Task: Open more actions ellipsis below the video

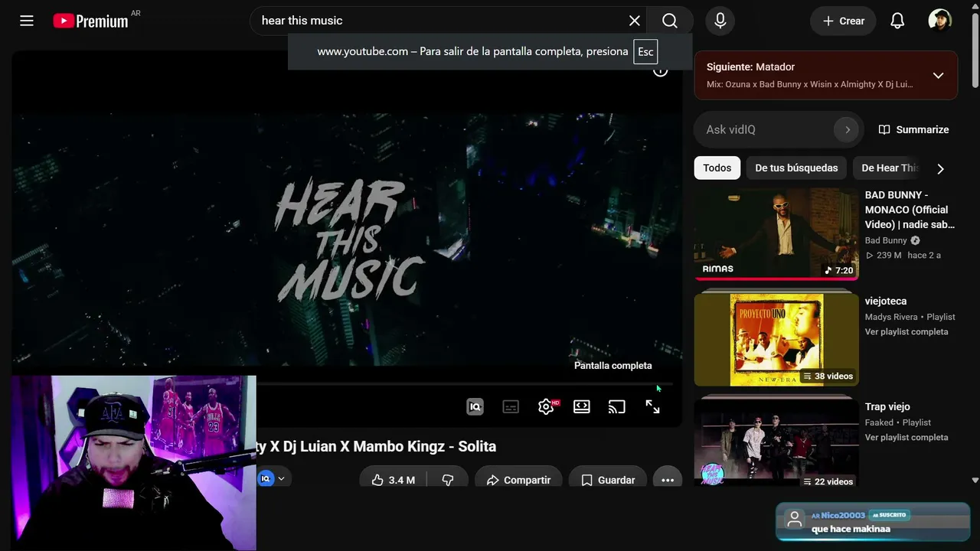Action: [x=668, y=480]
